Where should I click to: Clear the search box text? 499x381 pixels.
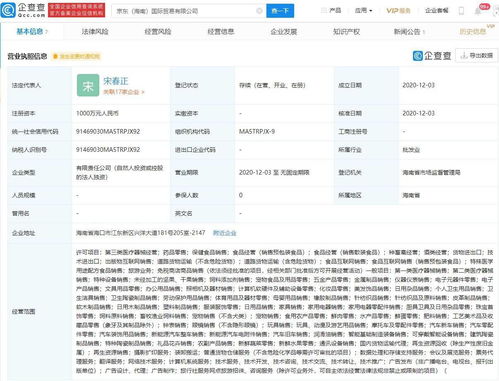(259, 11)
